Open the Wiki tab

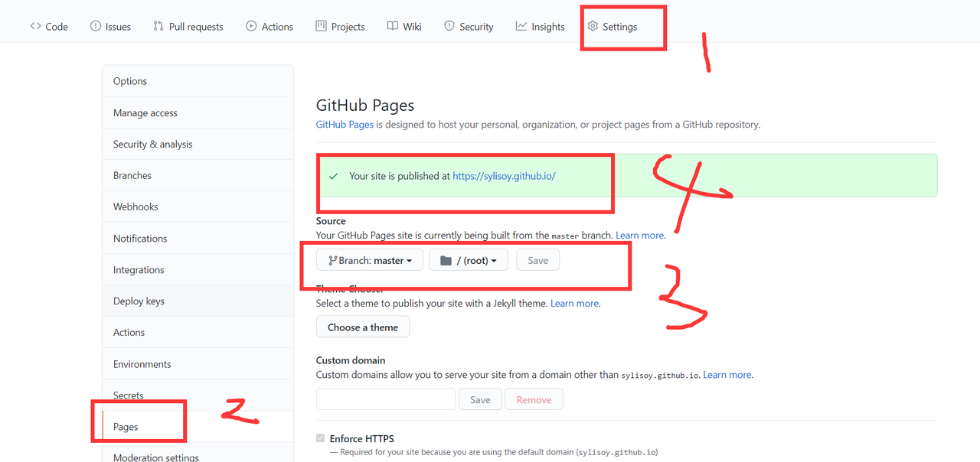404,26
